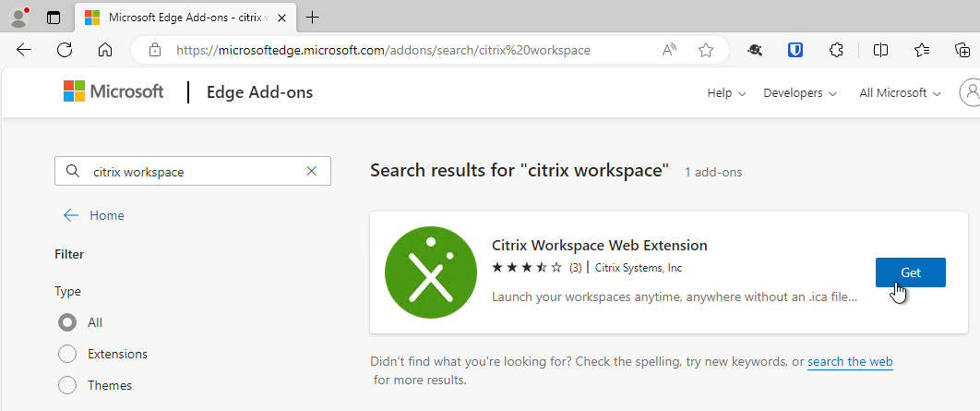Get the Citrix Workspace Web Extension
Image resolution: width=980 pixels, height=411 pixels.
coord(910,272)
